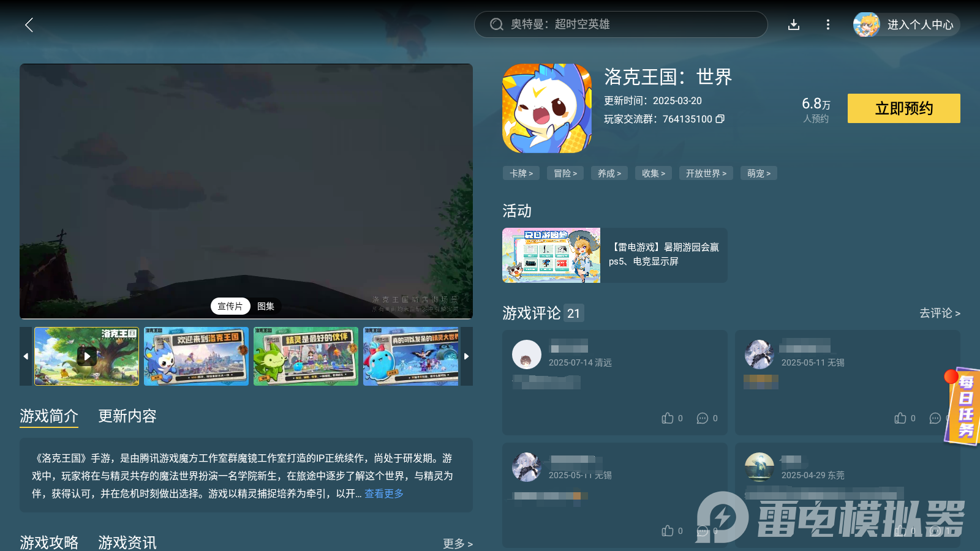The width and height of the screenshot is (980, 551).
Task: Like the 2025-07-14 review with thumbs-up icon
Action: [667, 418]
